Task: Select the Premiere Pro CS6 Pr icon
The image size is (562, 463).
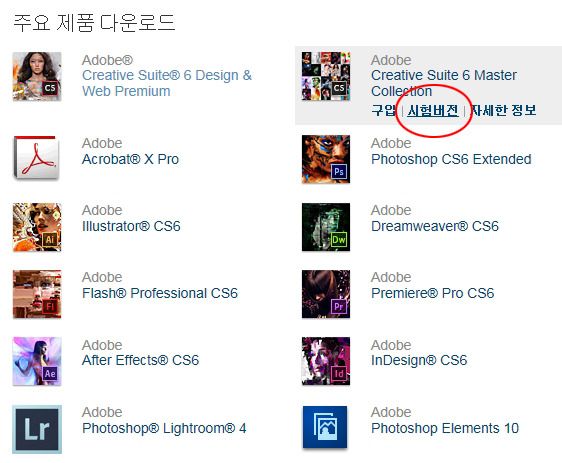Action: tap(326, 294)
